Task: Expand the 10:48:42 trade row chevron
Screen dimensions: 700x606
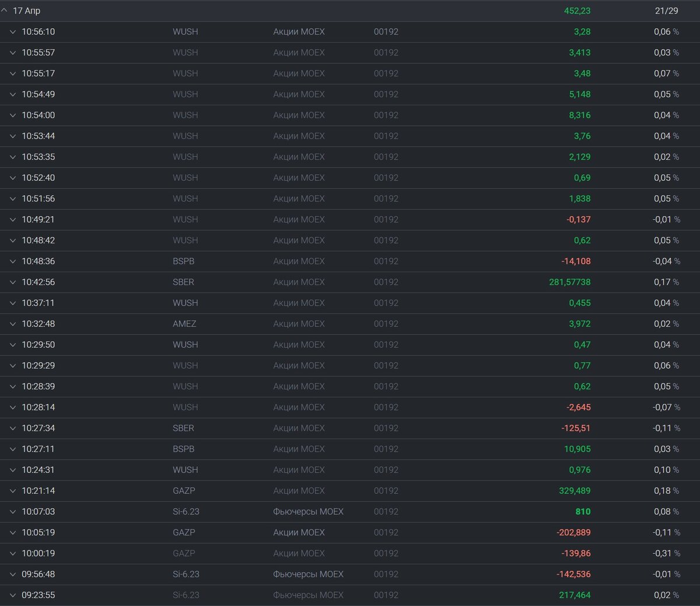Action: pos(13,241)
